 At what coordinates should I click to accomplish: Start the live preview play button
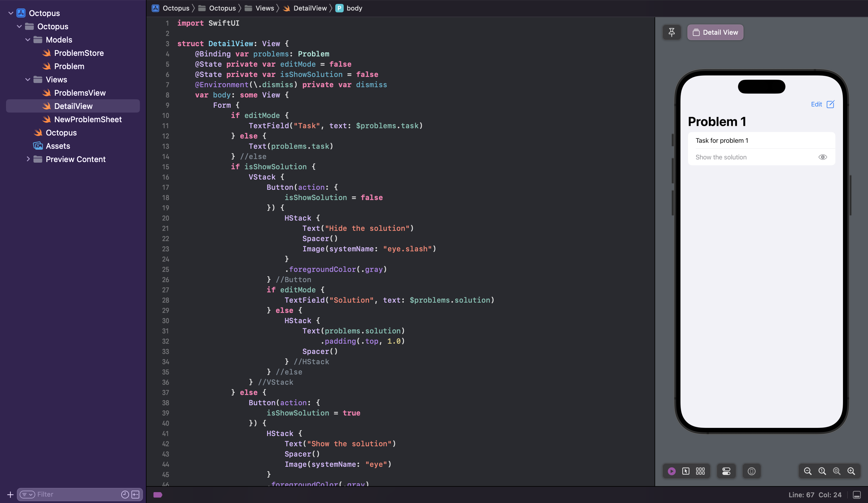tap(671, 471)
